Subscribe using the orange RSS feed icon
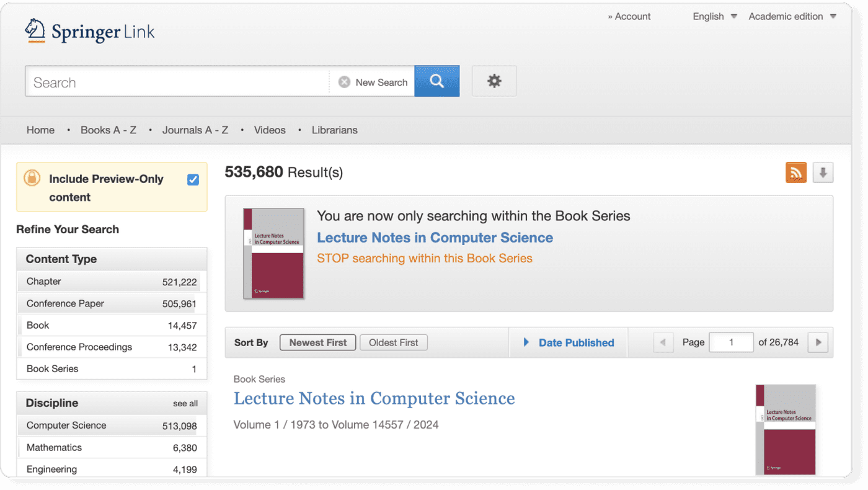 (x=796, y=172)
